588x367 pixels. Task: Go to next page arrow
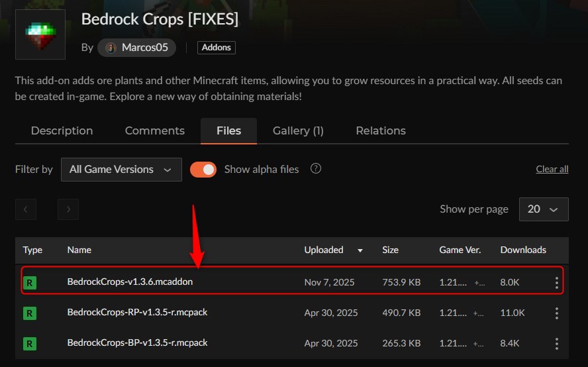click(x=68, y=209)
